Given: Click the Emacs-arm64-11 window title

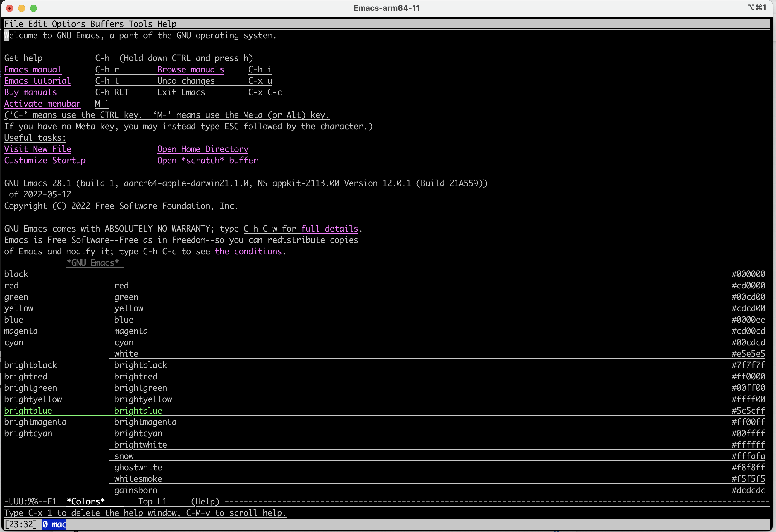Looking at the screenshot, I should pos(387,8).
